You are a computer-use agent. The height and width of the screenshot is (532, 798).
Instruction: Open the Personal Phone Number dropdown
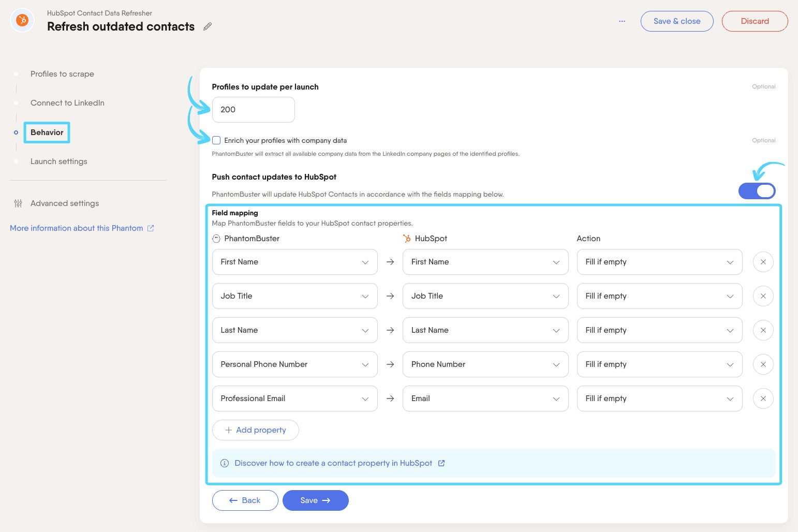[295, 364]
